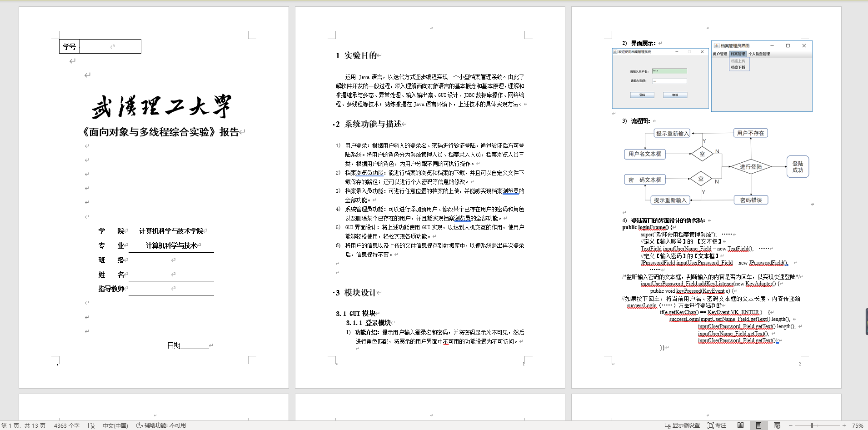Click the blank 姓名 field line
The image size is (868, 430).
click(x=171, y=275)
